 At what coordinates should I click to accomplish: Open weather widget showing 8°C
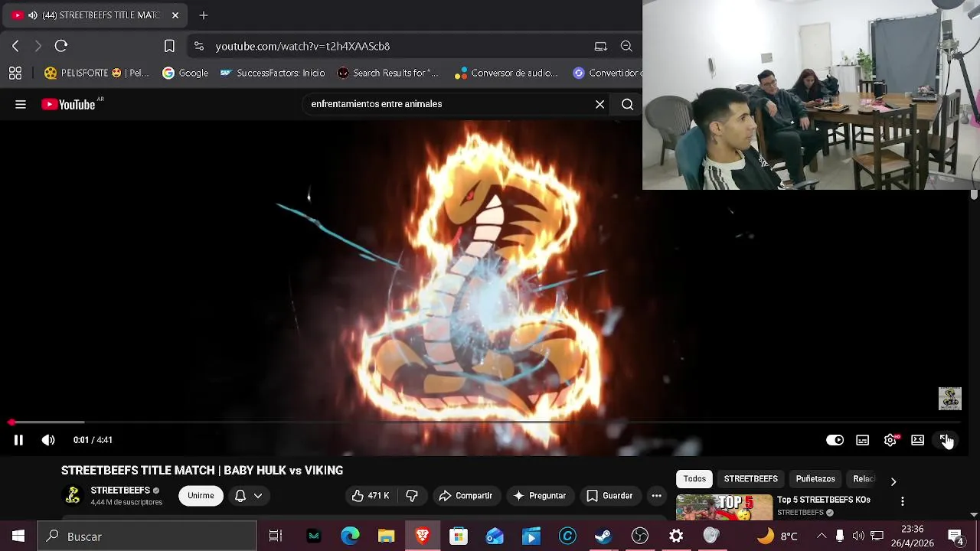coord(778,536)
